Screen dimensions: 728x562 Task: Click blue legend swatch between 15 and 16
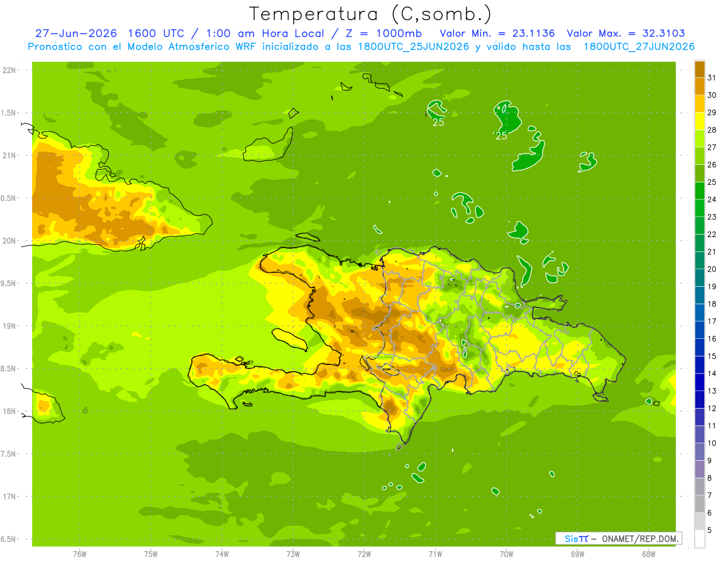(x=699, y=347)
